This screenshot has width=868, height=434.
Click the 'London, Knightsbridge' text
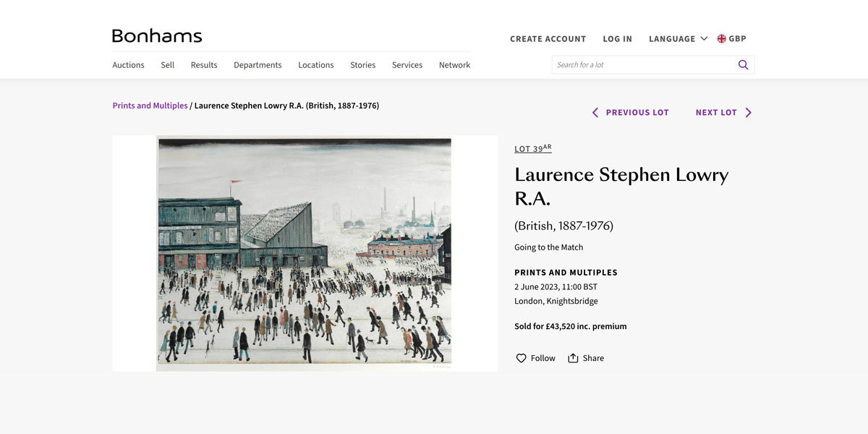(x=556, y=301)
